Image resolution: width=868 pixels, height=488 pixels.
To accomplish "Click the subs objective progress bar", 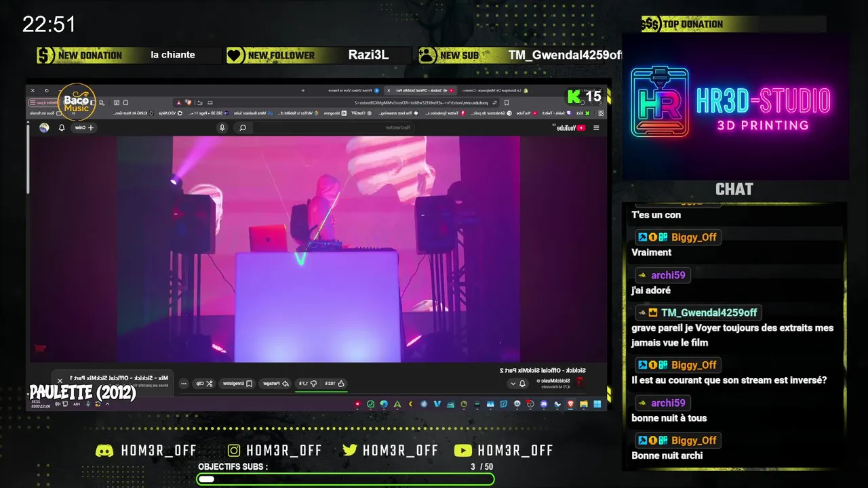I will [345, 479].
